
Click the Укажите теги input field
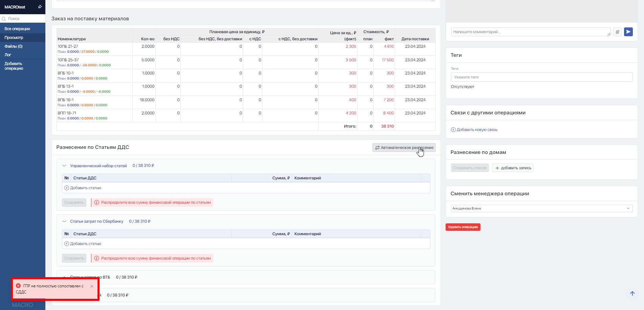click(x=541, y=77)
